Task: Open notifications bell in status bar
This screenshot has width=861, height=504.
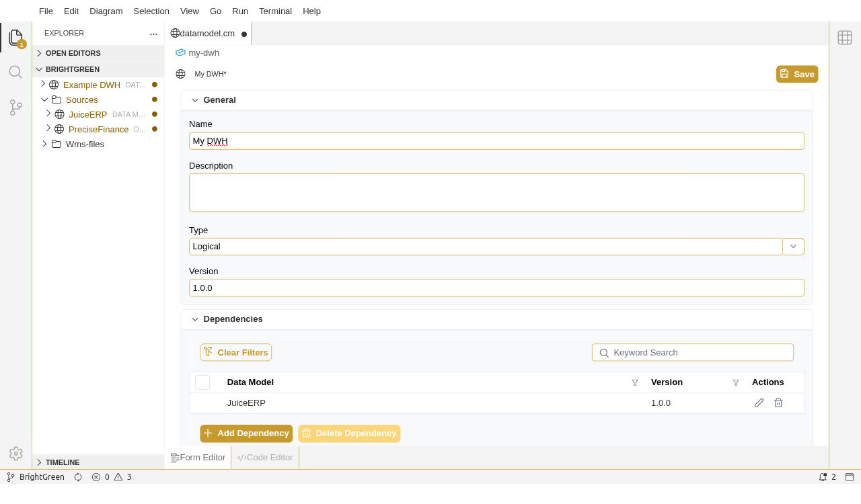Action: pos(823,477)
